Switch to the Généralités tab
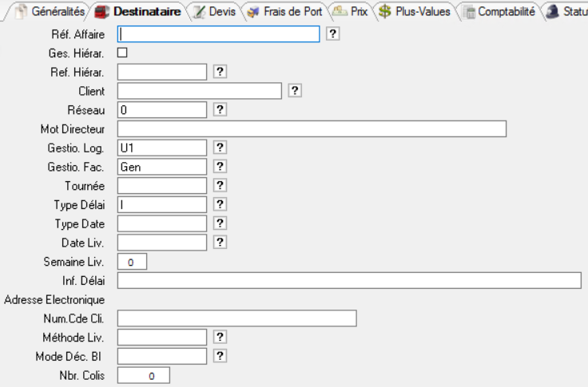Viewport: 588px width, 387px height. (53, 12)
